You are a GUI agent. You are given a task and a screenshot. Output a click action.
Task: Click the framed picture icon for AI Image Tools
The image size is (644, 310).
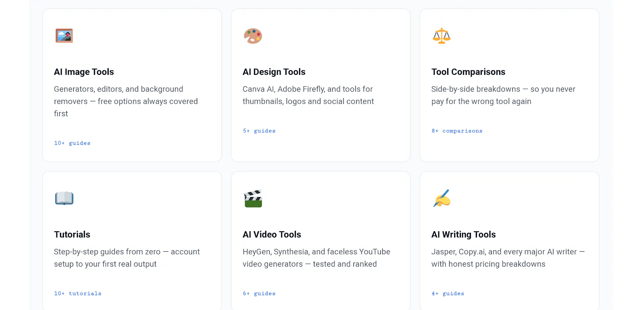(x=64, y=36)
